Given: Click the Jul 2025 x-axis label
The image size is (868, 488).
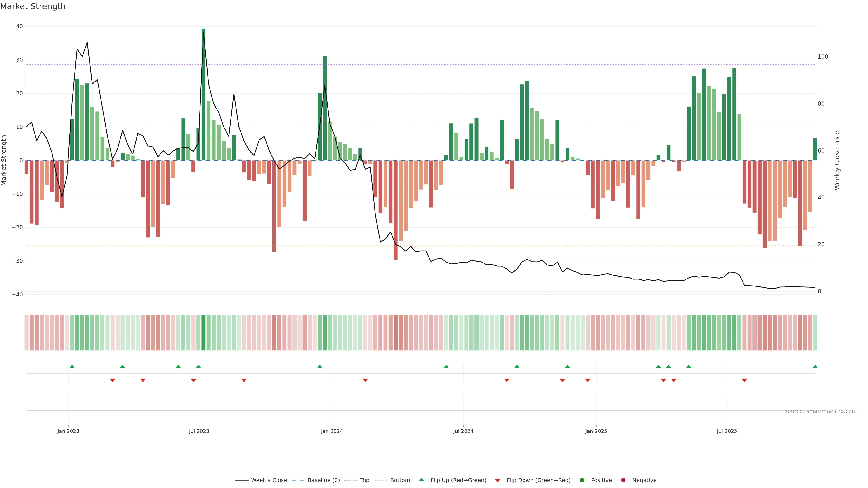Looking at the screenshot, I should click(727, 431).
